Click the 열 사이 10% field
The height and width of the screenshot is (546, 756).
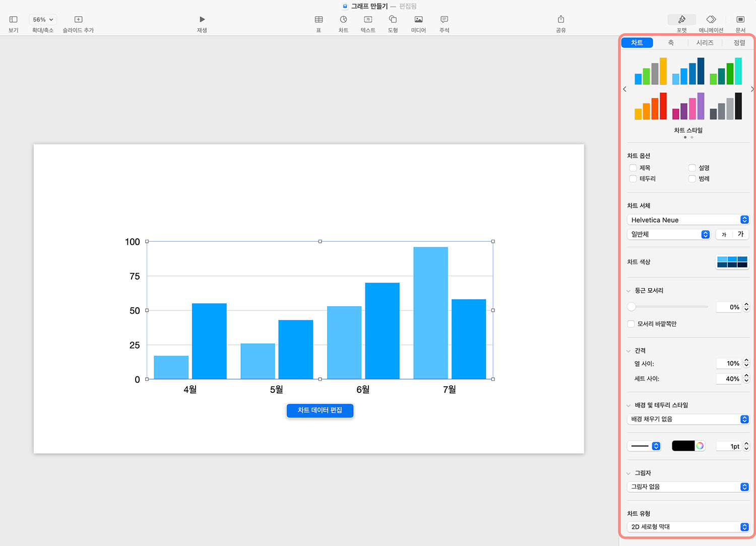click(x=729, y=363)
